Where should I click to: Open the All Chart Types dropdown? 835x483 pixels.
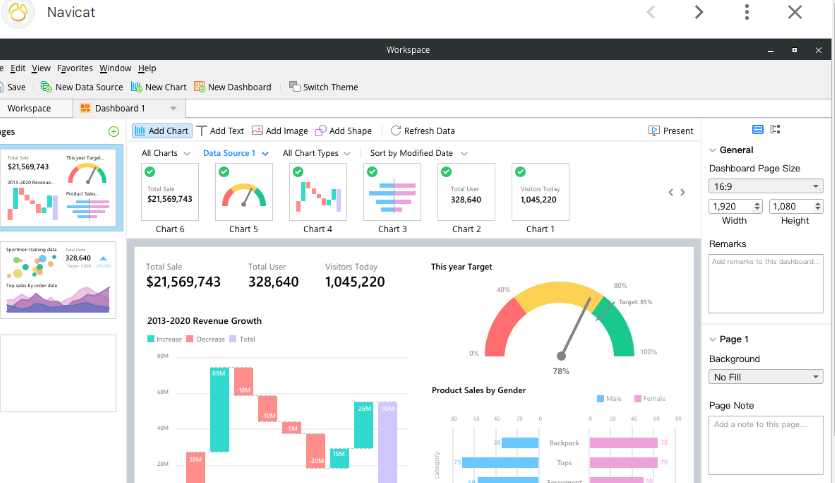pyautogui.click(x=316, y=153)
